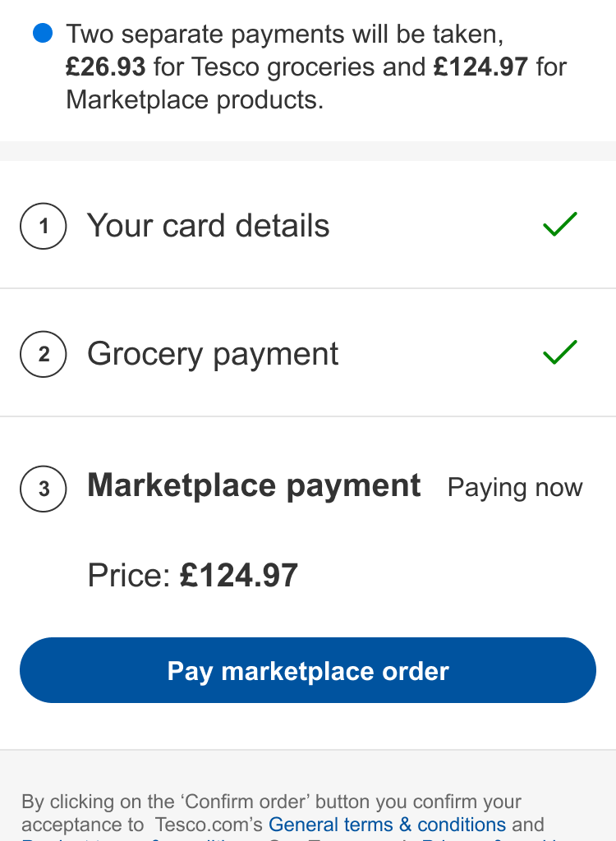Open the General terms & conditions link
616x841 pixels.
[387, 825]
